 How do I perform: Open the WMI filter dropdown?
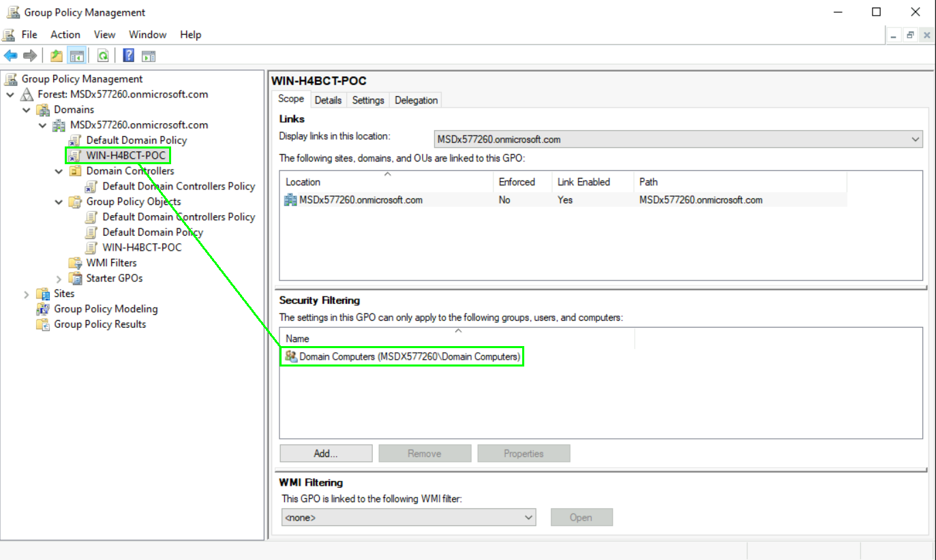pyautogui.click(x=408, y=518)
